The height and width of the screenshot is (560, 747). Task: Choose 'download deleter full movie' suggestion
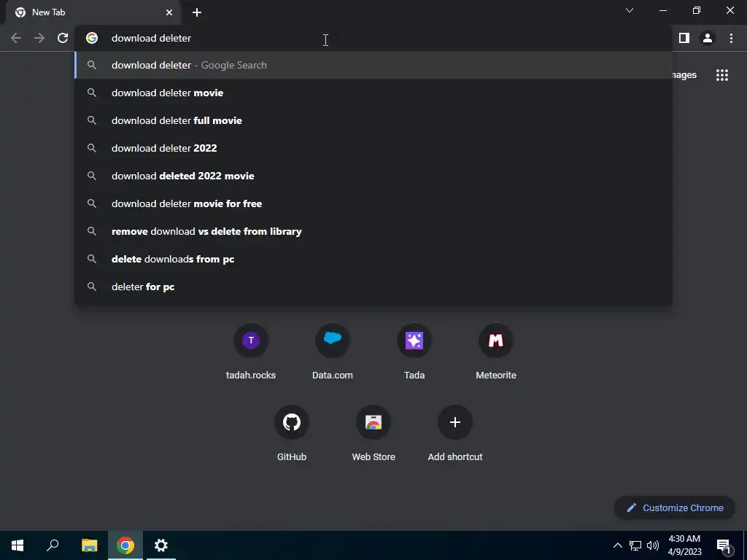(x=373, y=120)
